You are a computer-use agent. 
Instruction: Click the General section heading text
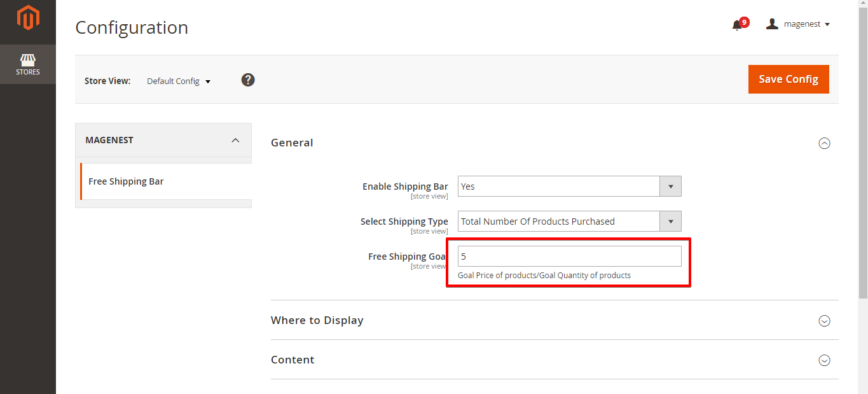tap(292, 143)
